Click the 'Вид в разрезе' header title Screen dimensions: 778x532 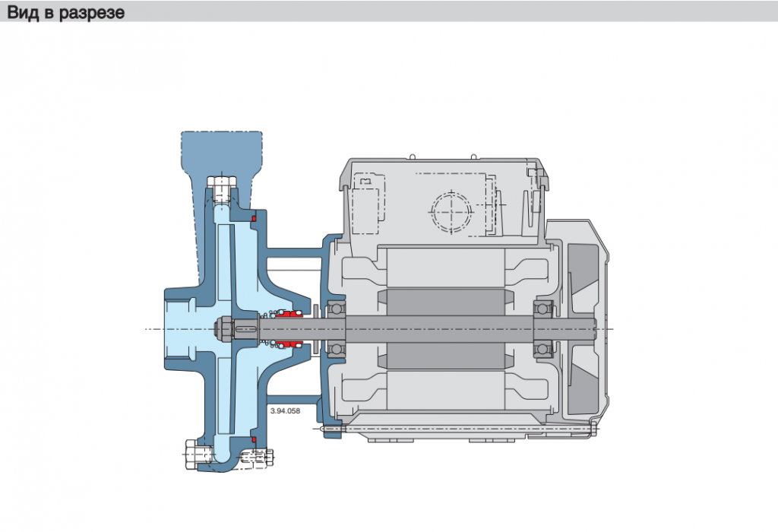[65, 12]
